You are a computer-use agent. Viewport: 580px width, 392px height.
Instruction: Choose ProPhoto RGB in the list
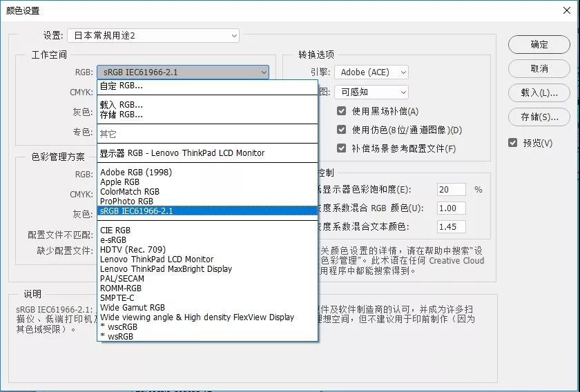126,202
